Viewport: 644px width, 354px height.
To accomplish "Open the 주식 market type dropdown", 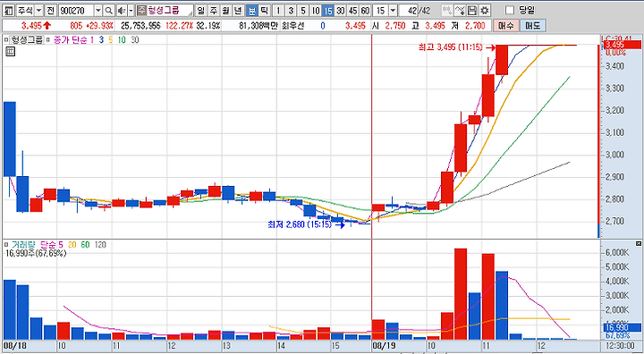I will [x=38, y=10].
